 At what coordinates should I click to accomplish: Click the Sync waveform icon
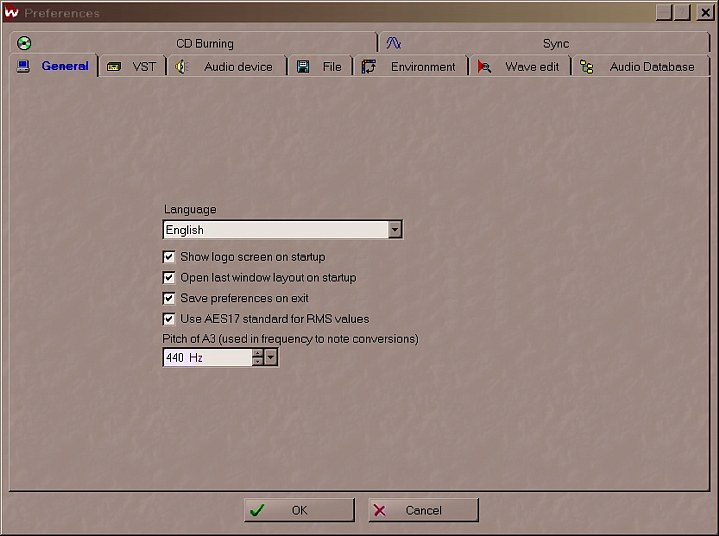393,43
